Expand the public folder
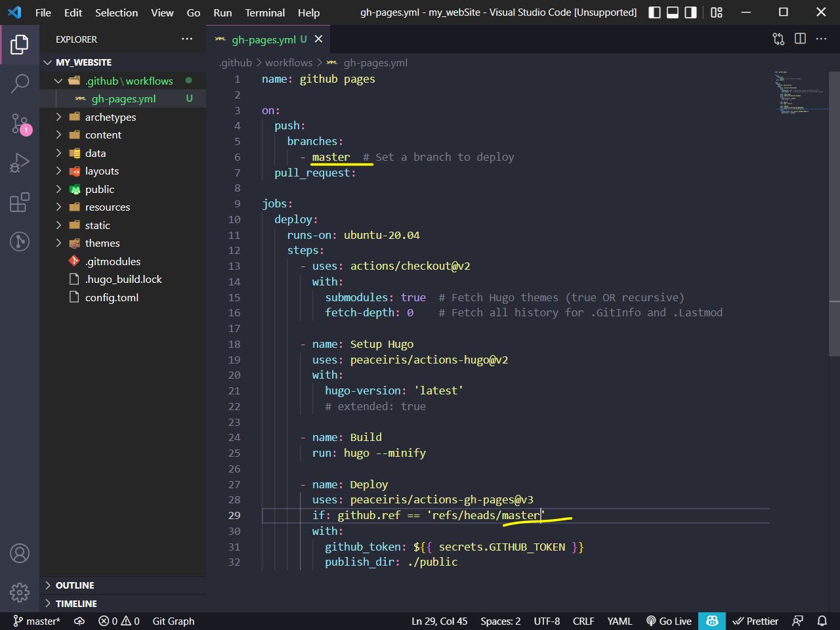Viewport: 840px width, 630px height. tap(123, 189)
